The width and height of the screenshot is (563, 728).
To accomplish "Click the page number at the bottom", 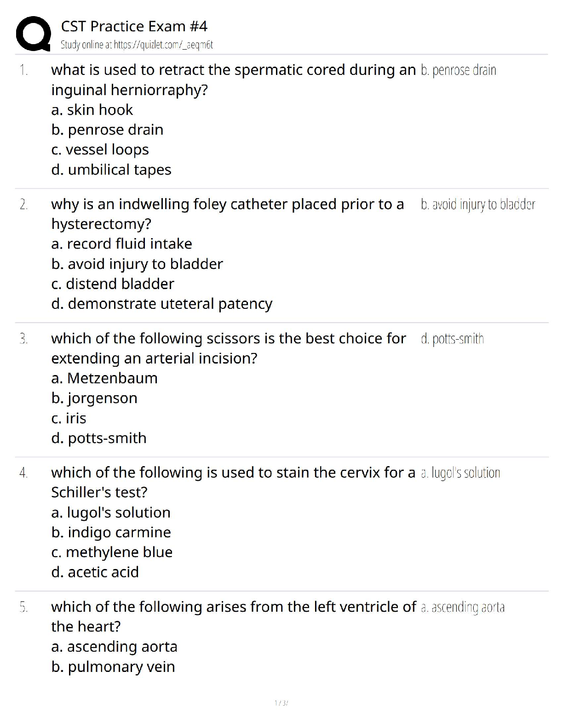I will [281, 703].
